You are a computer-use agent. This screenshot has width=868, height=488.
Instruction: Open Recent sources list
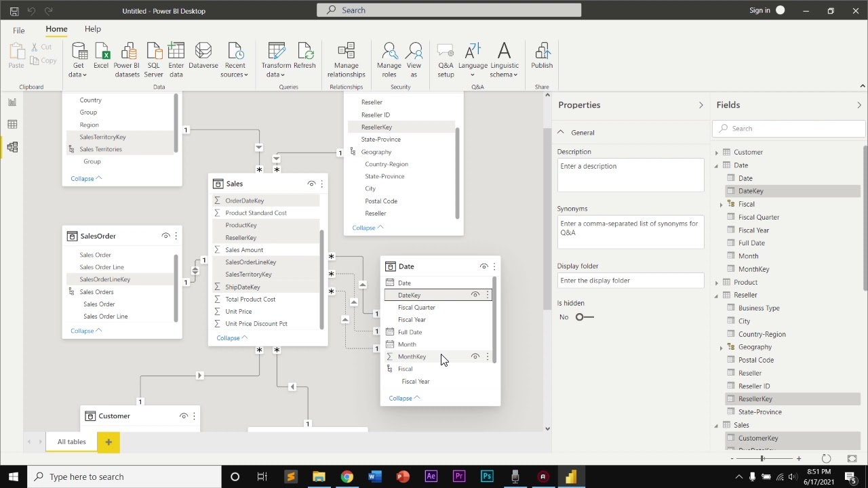click(x=235, y=60)
